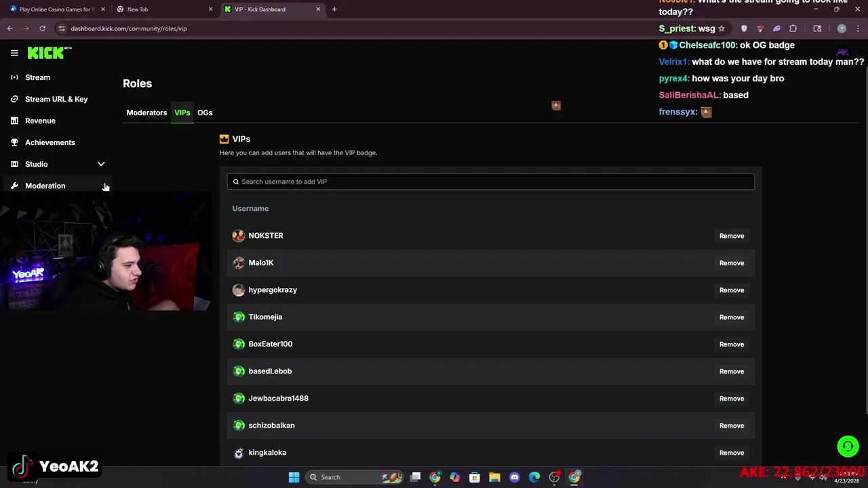Select the VIPs tab
The height and width of the screenshot is (488, 868).
(182, 113)
